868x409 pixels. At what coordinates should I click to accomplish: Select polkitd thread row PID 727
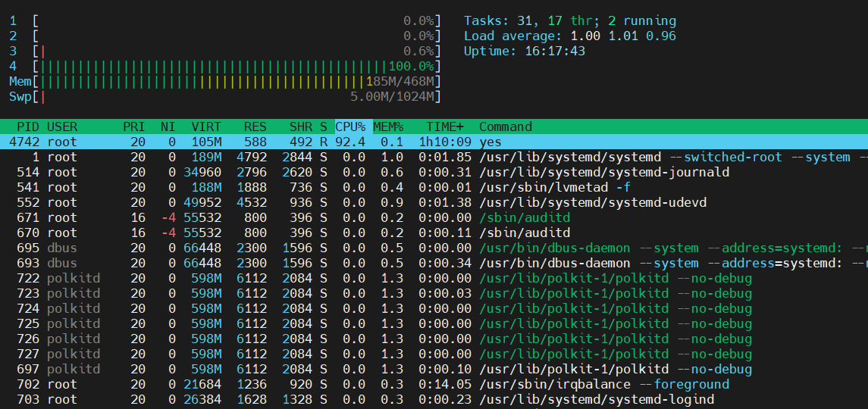(x=434, y=354)
